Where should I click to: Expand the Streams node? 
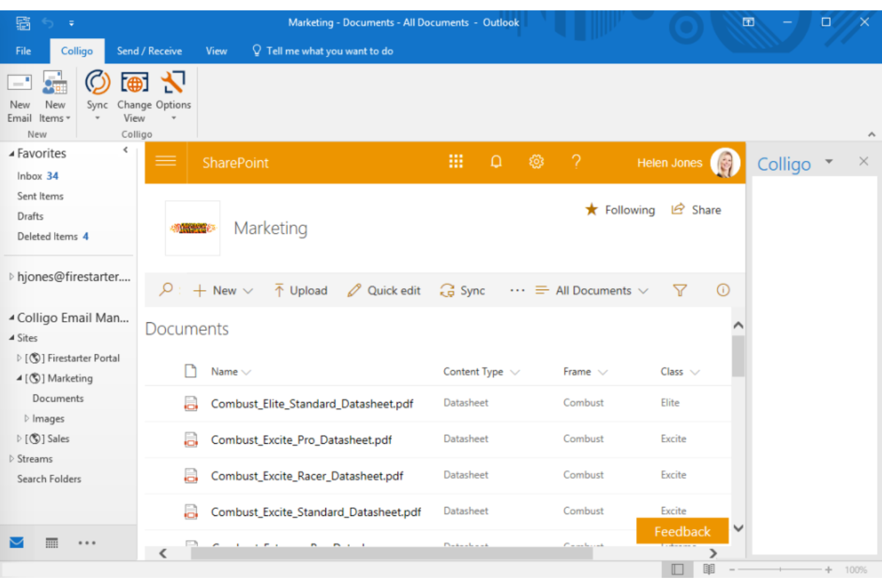pyautogui.click(x=11, y=459)
